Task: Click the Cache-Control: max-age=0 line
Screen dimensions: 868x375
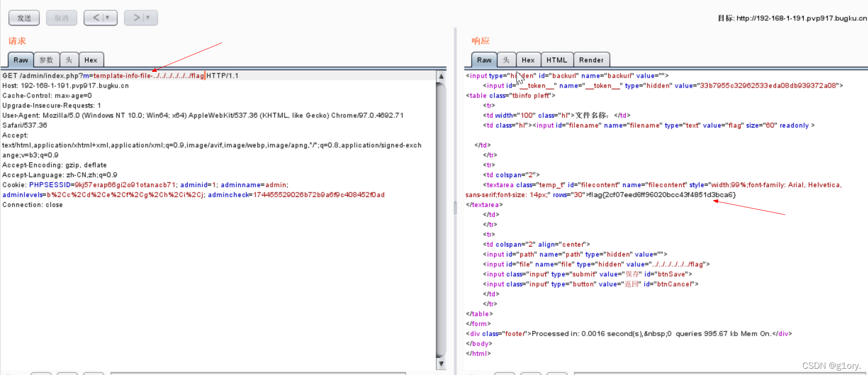Action: coord(47,95)
